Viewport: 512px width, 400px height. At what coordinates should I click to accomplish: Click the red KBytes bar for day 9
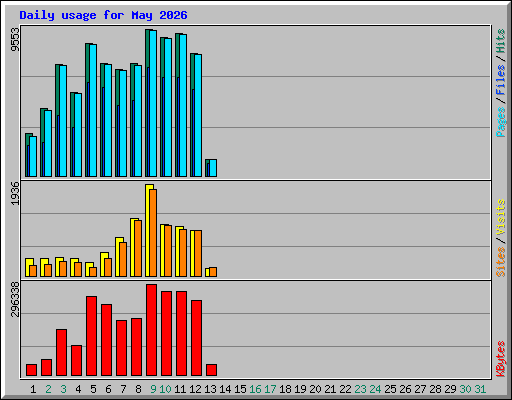151,330
